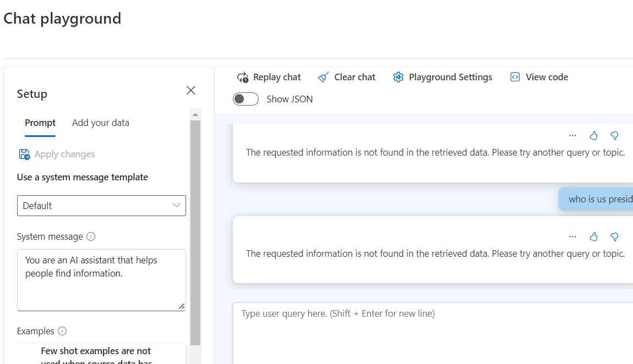Image resolution: width=633 pixels, height=364 pixels.
Task: Thumbs down the first response
Action: 614,136
